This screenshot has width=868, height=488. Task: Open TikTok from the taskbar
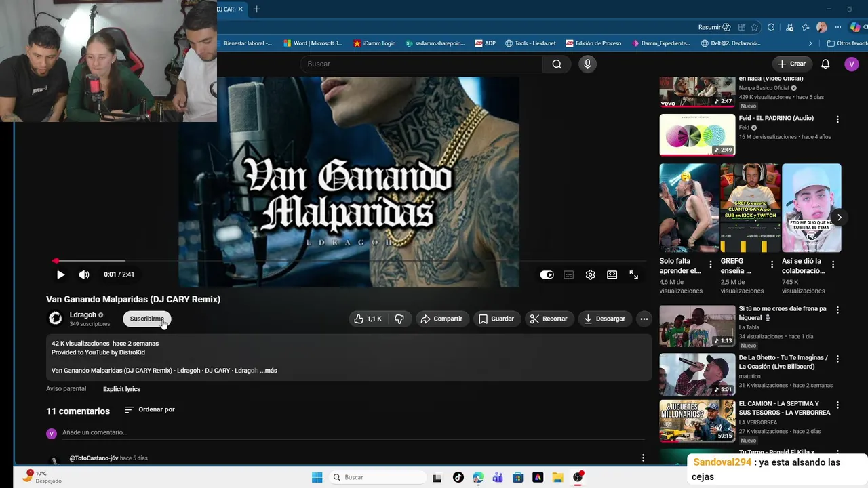[x=458, y=477]
